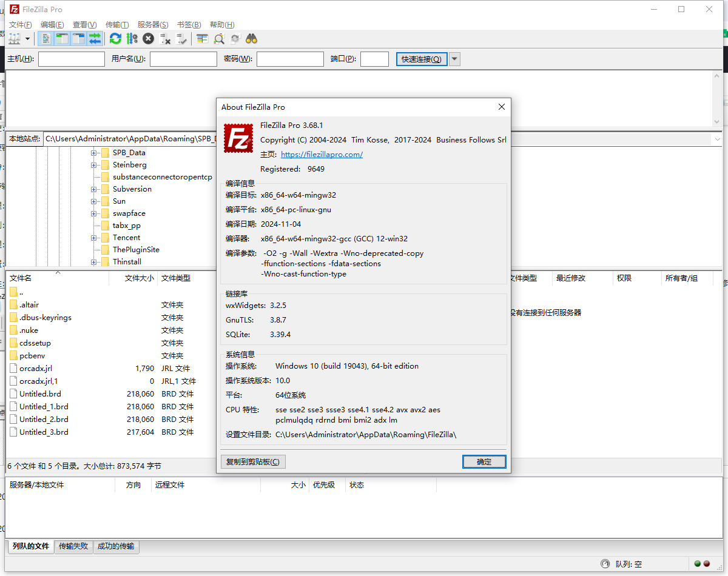Expand the swapface folder node
The image size is (728, 576).
[x=94, y=213]
